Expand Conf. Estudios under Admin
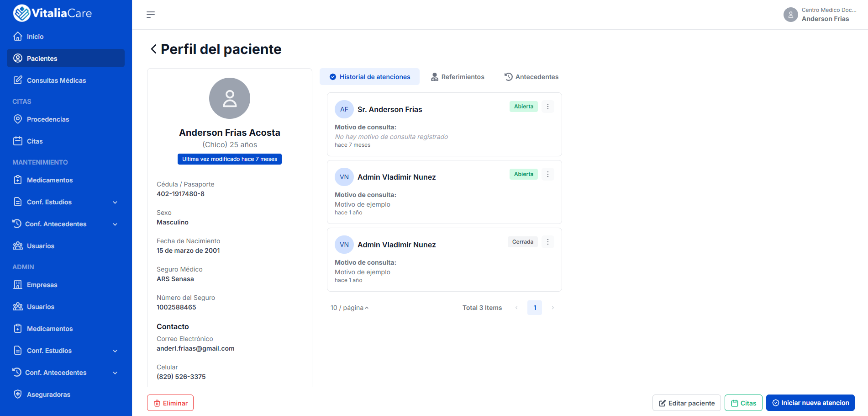The image size is (868, 416). (x=66, y=350)
